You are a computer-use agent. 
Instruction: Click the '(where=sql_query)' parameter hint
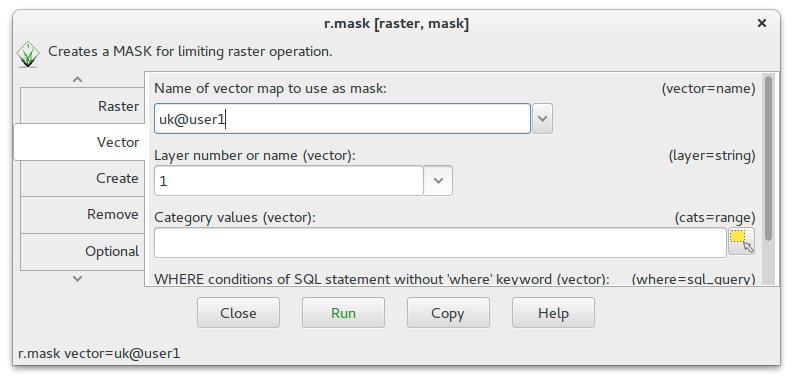pyautogui.click(x=693, y=279)
